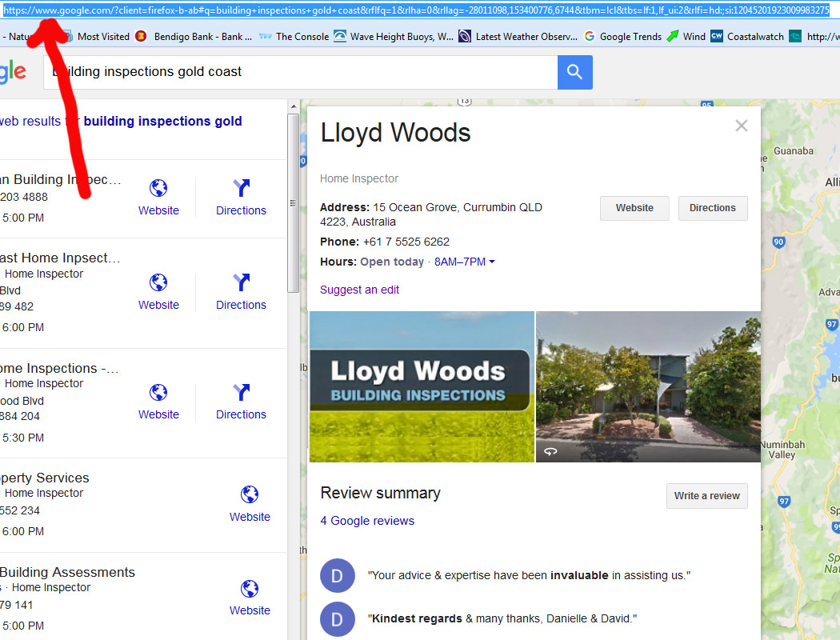Open the Lloyd Woods Building Inspections logo photo

[422, 386]
